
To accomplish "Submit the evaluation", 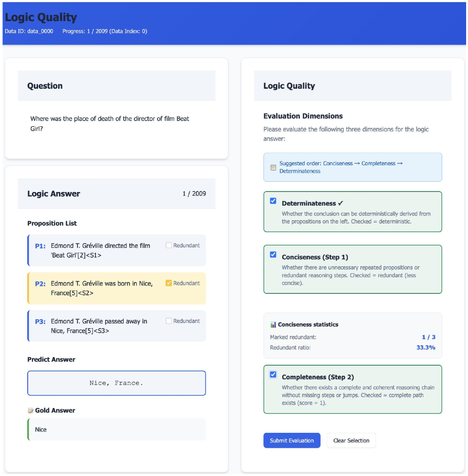I will (292, 440).
